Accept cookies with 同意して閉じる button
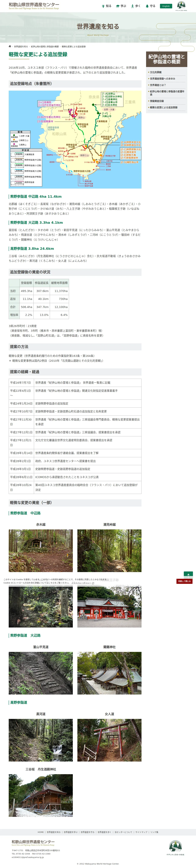 coord(185,581)
